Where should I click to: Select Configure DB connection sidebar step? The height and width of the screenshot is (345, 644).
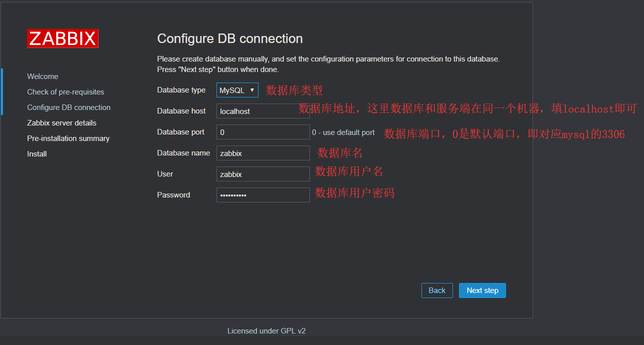pos(68,107)
